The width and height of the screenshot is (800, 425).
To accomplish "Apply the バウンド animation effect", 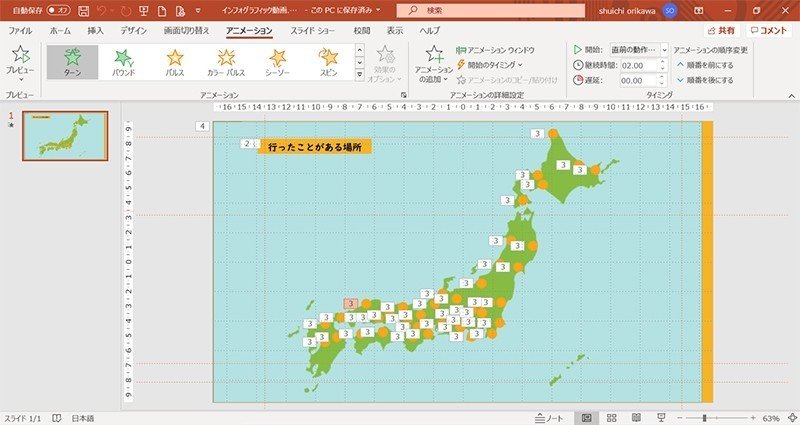I will [x=123, y=62].
